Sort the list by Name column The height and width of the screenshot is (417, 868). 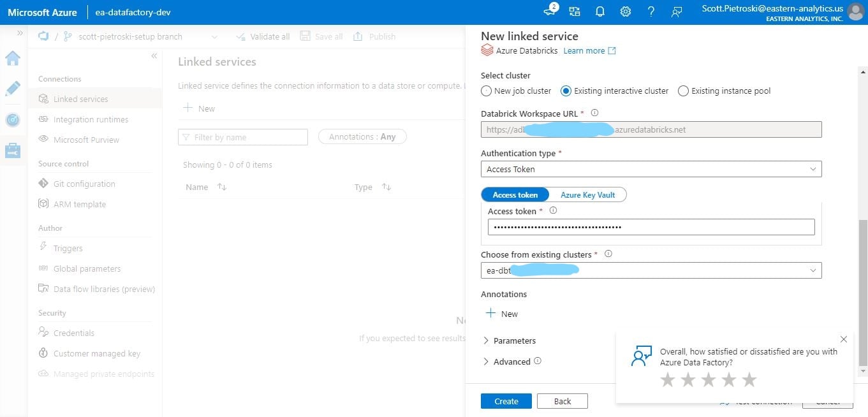222,187
